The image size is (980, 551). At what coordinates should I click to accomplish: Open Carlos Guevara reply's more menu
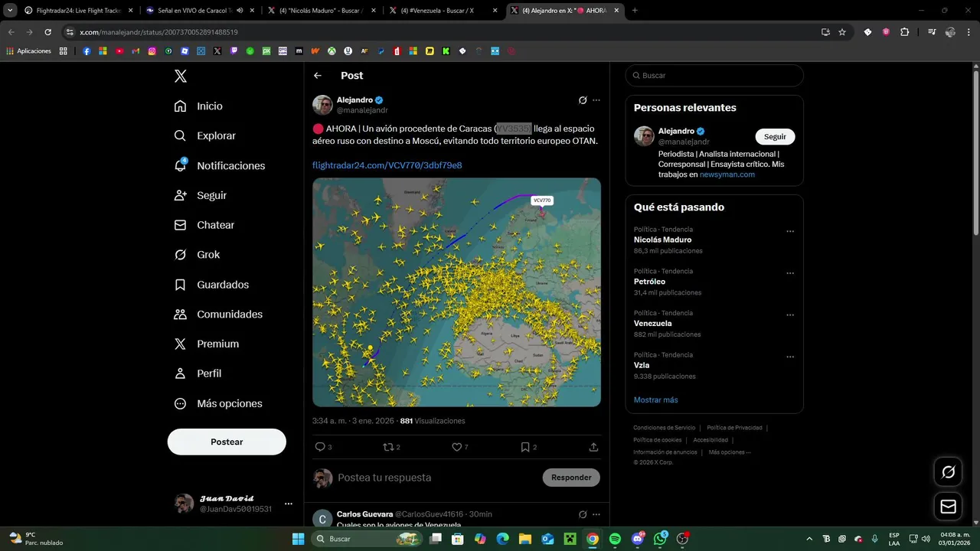point(596,514)
